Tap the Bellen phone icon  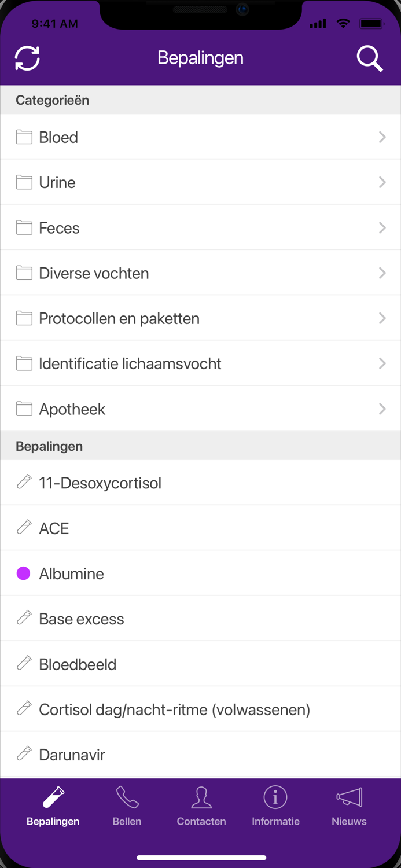click(127, 796)
